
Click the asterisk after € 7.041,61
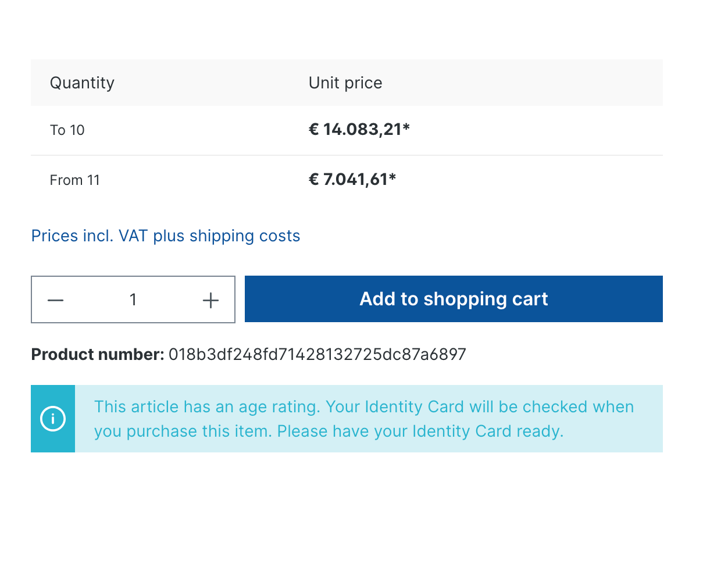392,177
